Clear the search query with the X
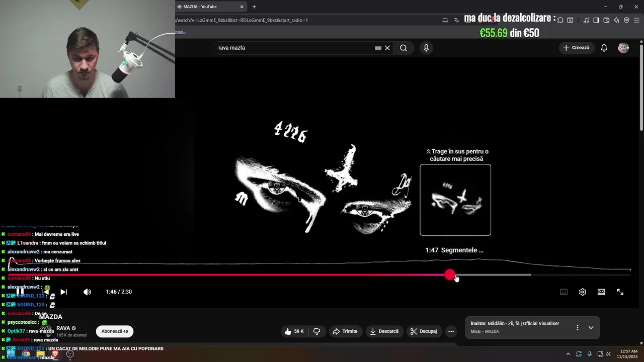 coord(387,48)
